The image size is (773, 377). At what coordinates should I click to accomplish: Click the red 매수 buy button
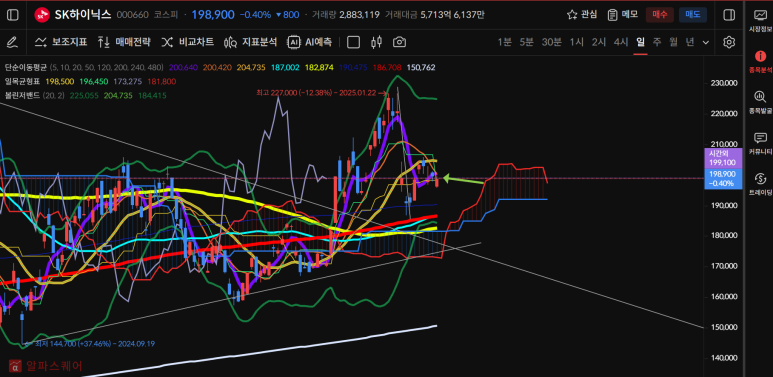click(660, 15)
